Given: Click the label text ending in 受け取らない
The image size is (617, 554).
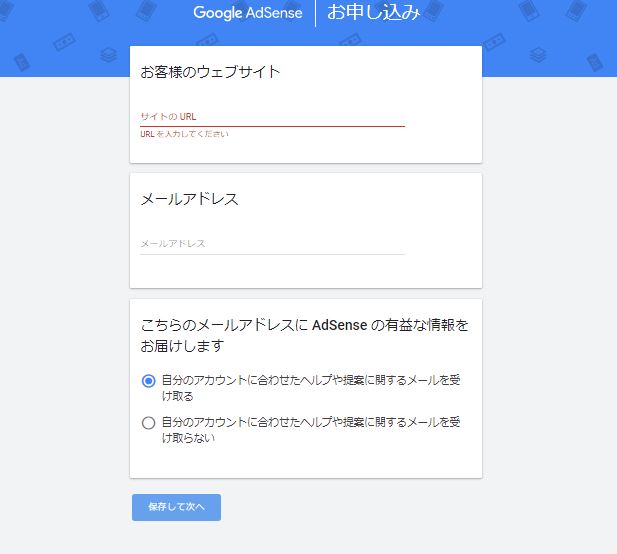Looking at the screenshot, I should (311, 430).
